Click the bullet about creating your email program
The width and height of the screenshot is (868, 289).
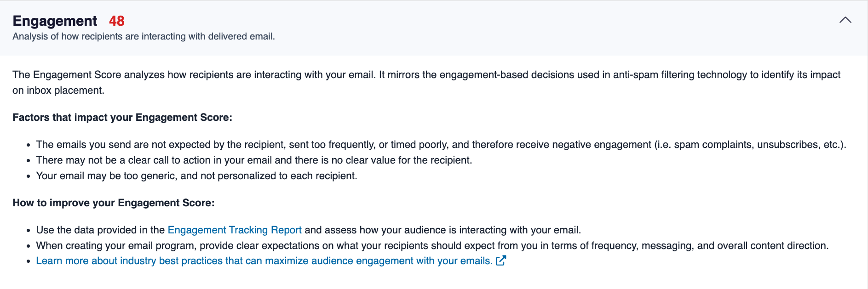click(x=432, y=246)
